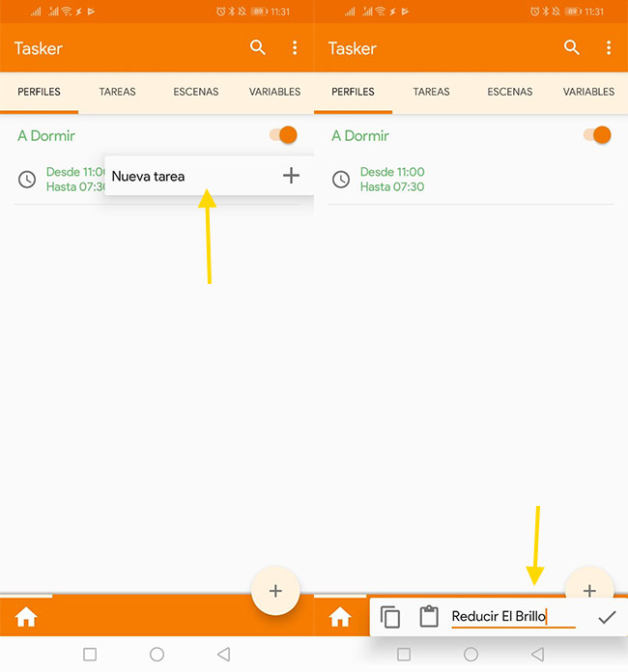Focus the Reducir El Brillo text field
The width and height of the screenshot is (628, 672).
click(512, 617)
